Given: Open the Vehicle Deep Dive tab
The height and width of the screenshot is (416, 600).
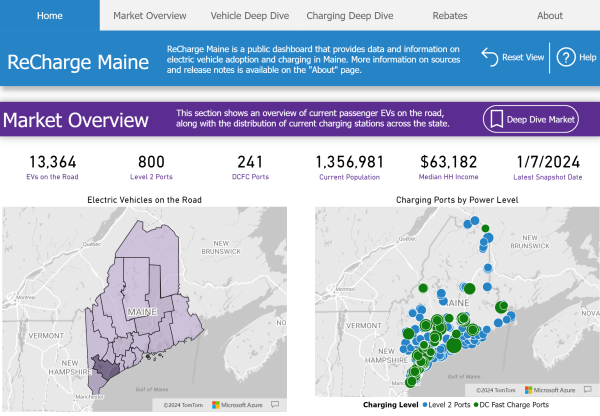Looking at the screenshot, I should tap(249, 15).
